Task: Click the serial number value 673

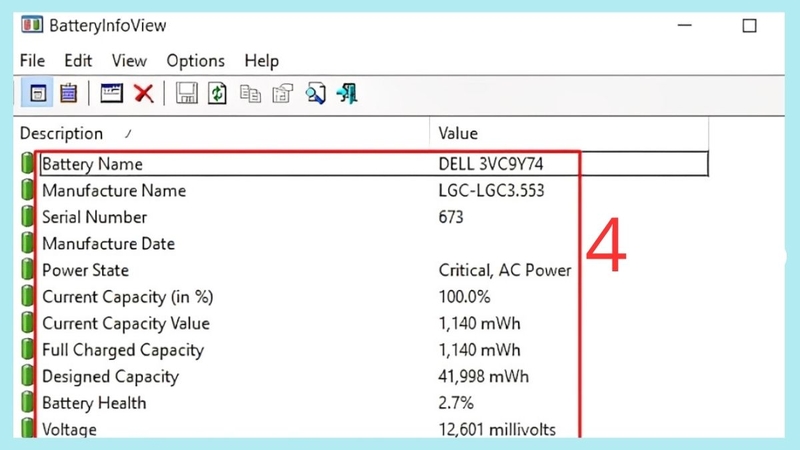Action: [x=451, y=217]
